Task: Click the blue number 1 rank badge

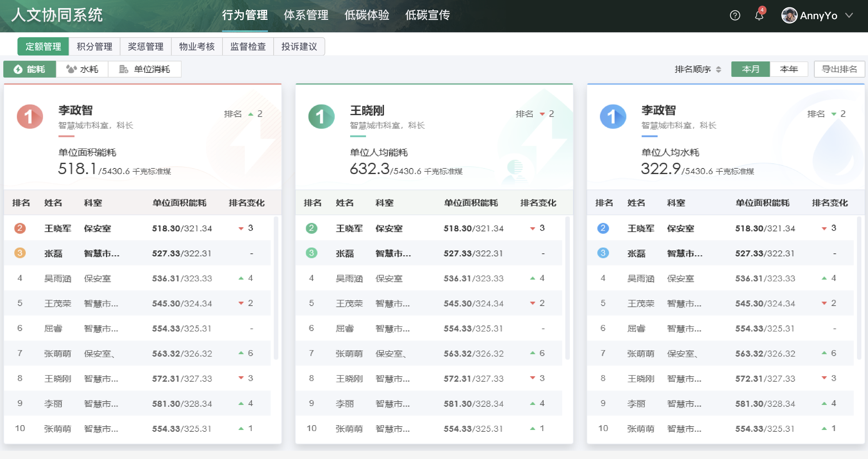Action: pos(613,117)
